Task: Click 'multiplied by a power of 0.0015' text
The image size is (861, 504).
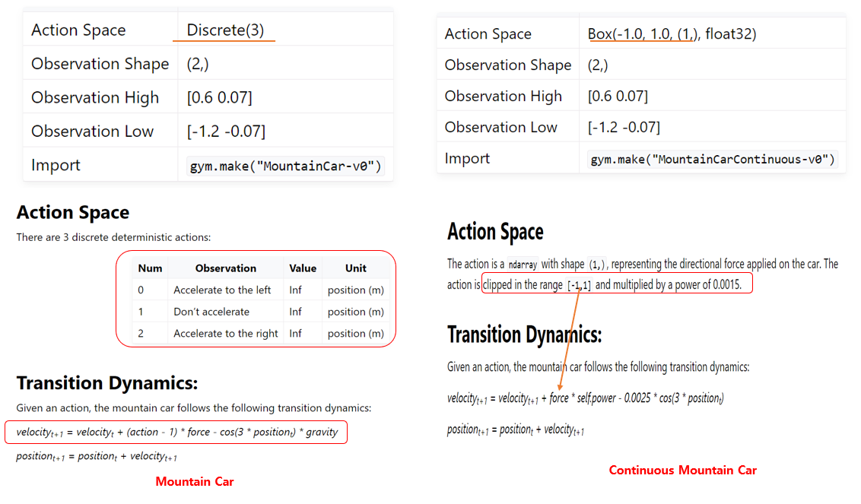Action: coord(677,285)
